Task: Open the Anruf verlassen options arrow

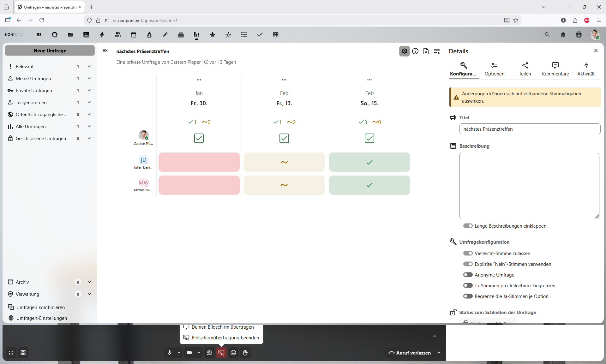Action: coord(439,353)
